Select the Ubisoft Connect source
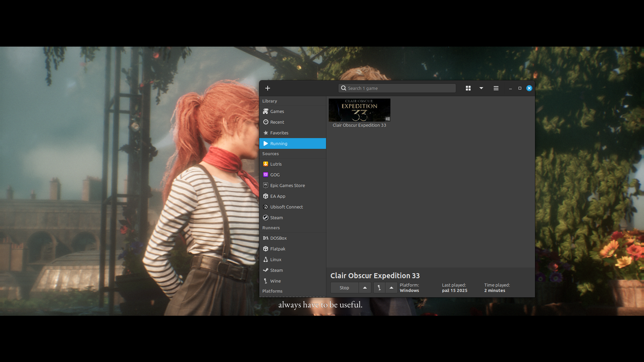 coord(286,207)
